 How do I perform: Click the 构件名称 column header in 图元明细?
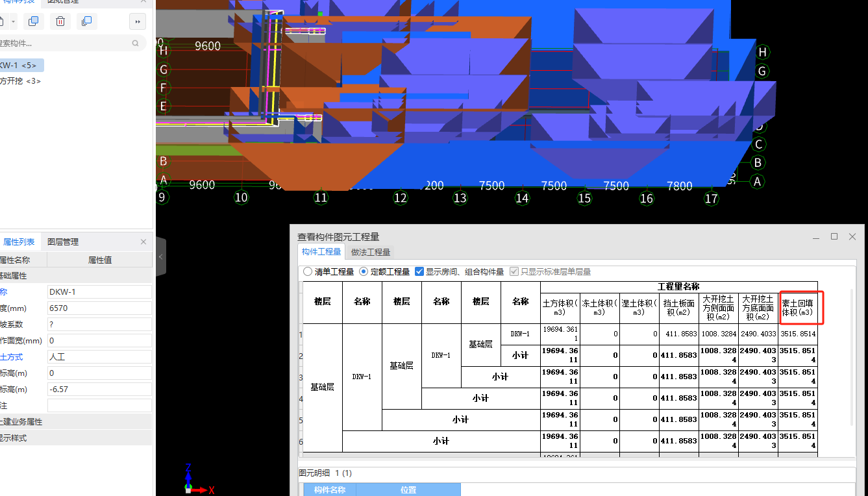pos(329,490)
